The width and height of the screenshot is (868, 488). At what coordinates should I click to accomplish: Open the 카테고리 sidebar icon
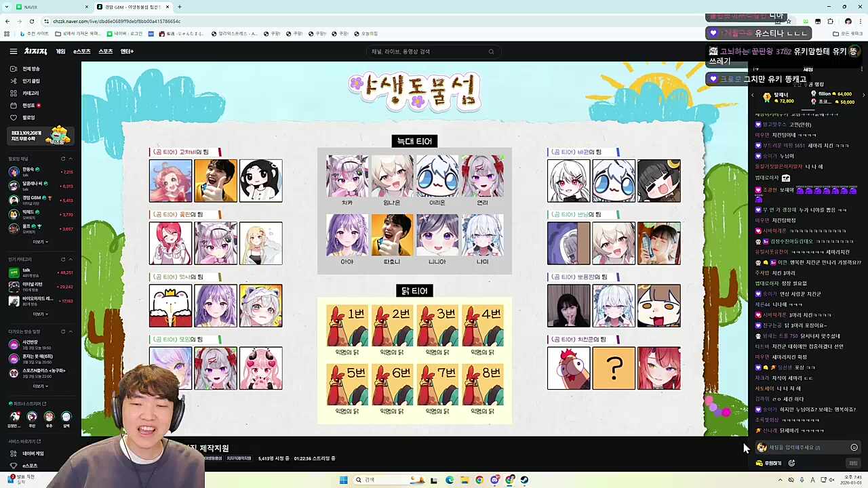(x=13, y=93)
